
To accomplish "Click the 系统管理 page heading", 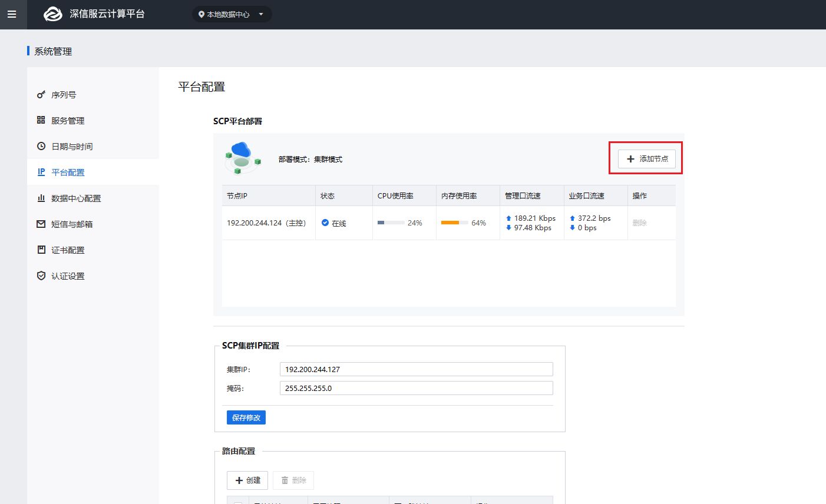I will point(53,51).
